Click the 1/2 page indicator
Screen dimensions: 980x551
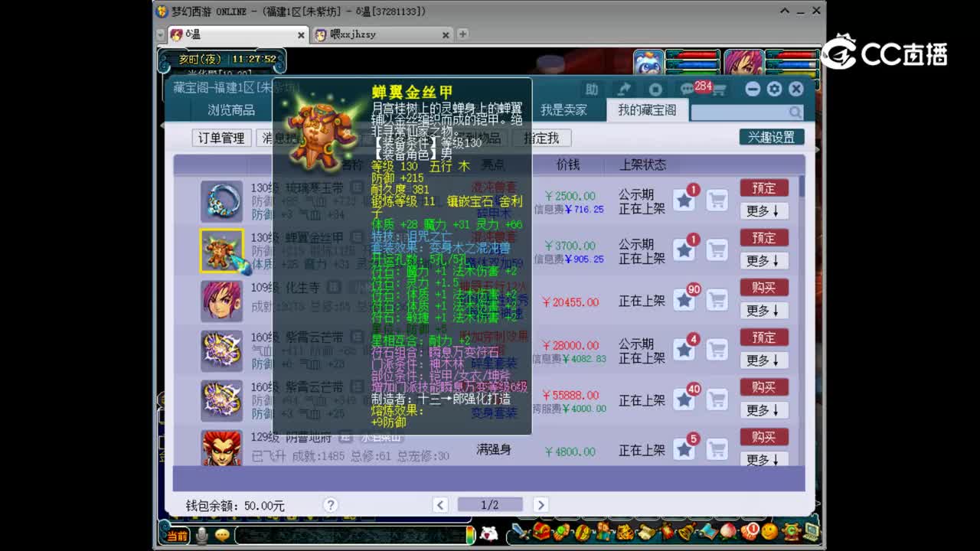(x=490, y=505)
